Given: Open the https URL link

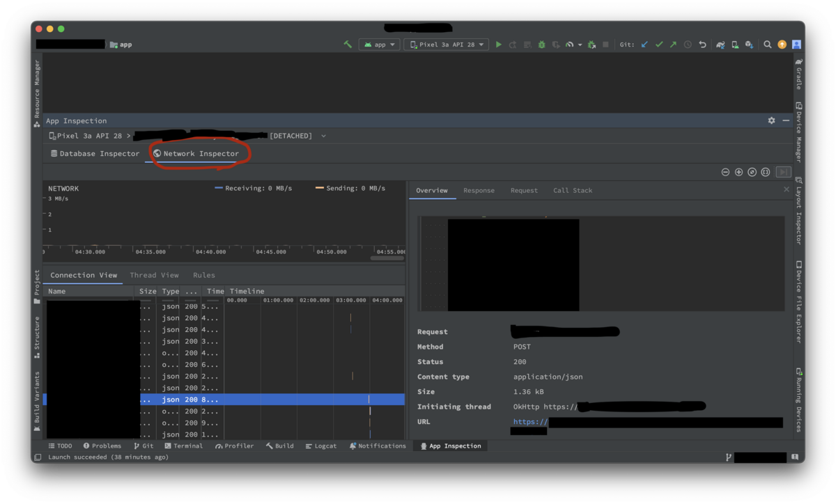Looking at the screenshot, I should [x=530, y=422].
